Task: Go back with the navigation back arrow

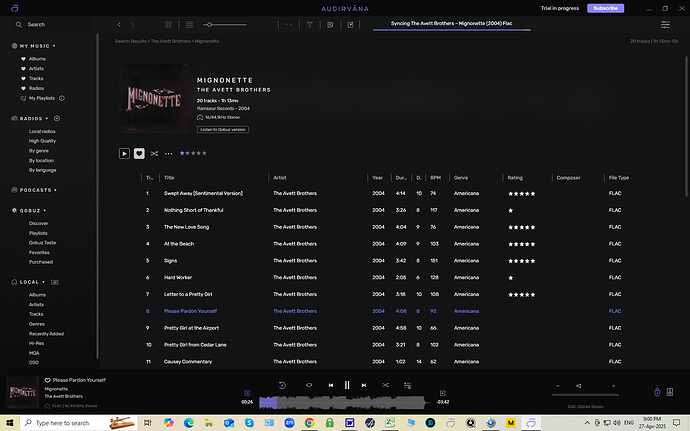Action: click(119, 25)
